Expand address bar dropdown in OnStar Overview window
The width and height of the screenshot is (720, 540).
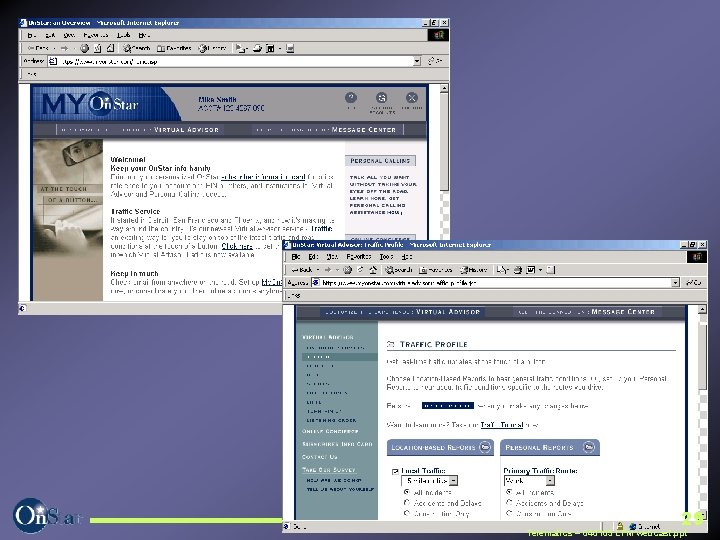point(417,61)
